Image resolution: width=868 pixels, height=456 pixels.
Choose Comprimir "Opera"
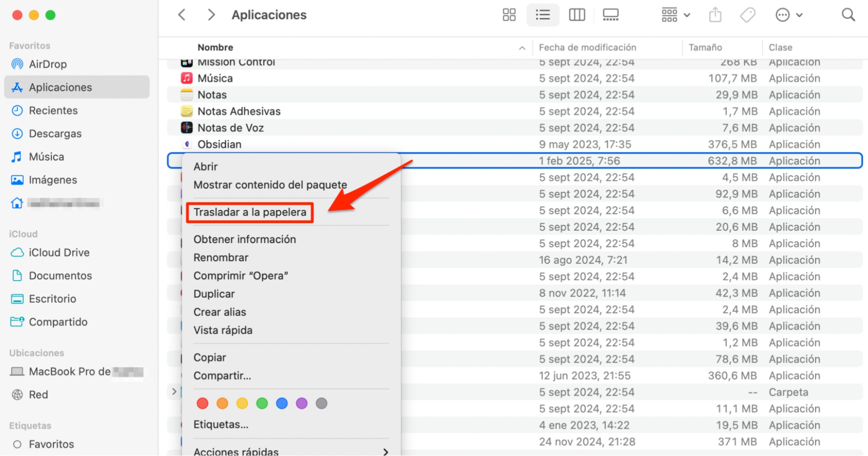(x=241, y=276)
